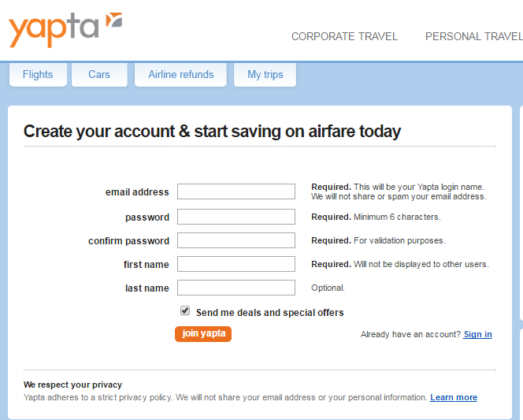Open the Learn more privacy link
The height and width of the screenshot is (420, 523).
point(454,397)
